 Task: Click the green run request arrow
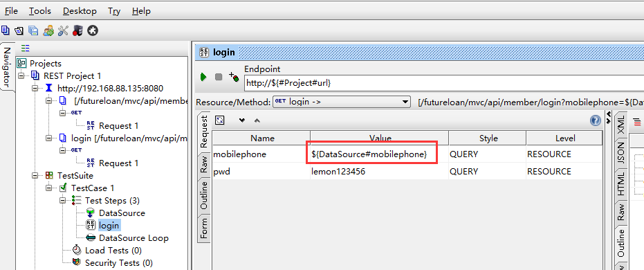203,77
